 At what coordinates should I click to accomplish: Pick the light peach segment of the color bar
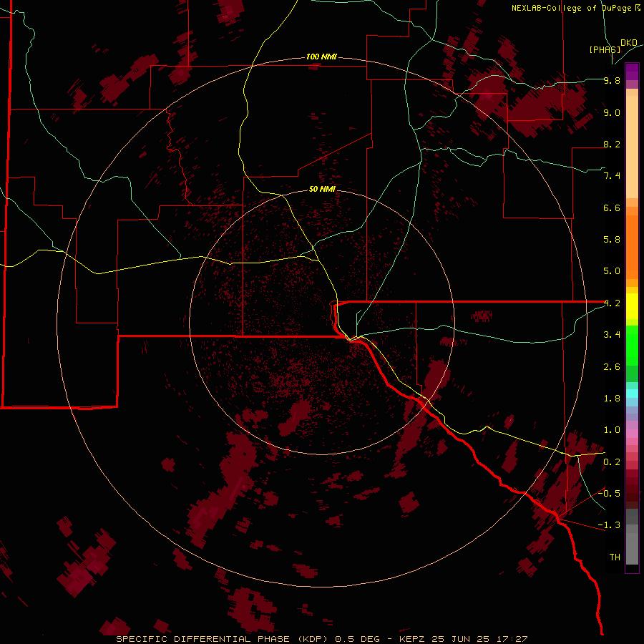point(632,147)
